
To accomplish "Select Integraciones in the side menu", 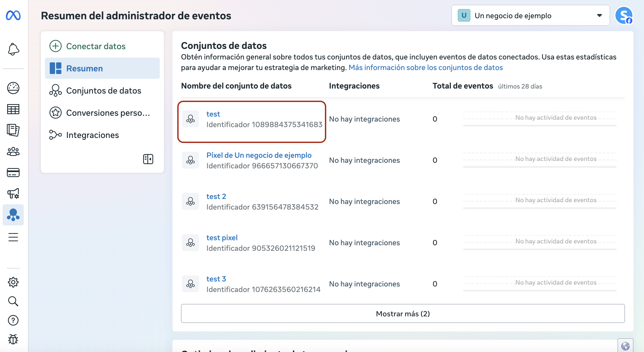I will pyautogui.click(x=92, y=135).
